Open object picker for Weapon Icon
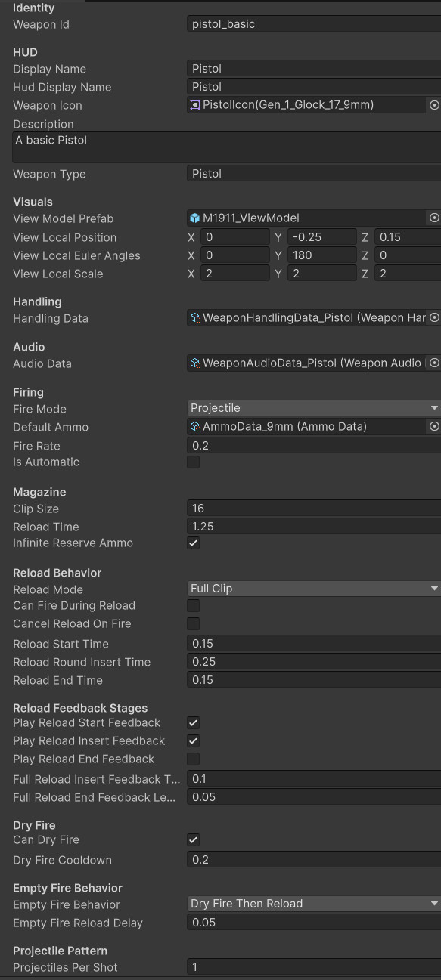Screen dimensions: 441x980 pyautogui.click(x=434, y=105)
